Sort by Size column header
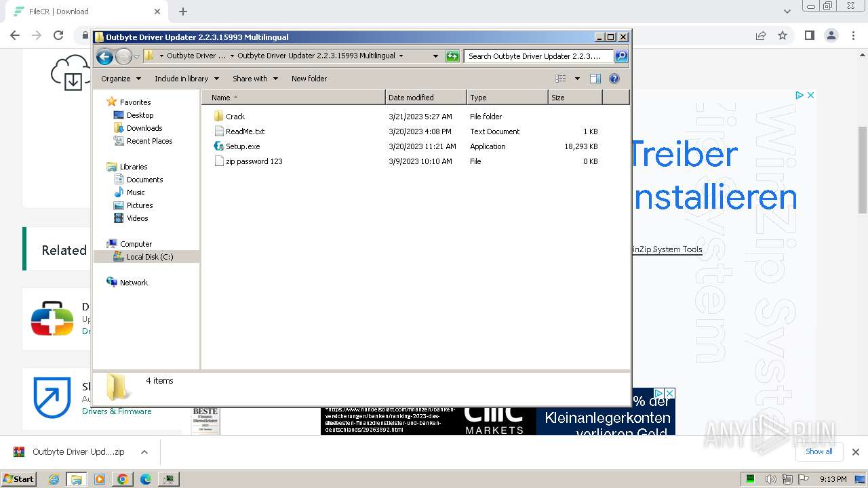This screenshot has height=488, width=868. [575, 98]
